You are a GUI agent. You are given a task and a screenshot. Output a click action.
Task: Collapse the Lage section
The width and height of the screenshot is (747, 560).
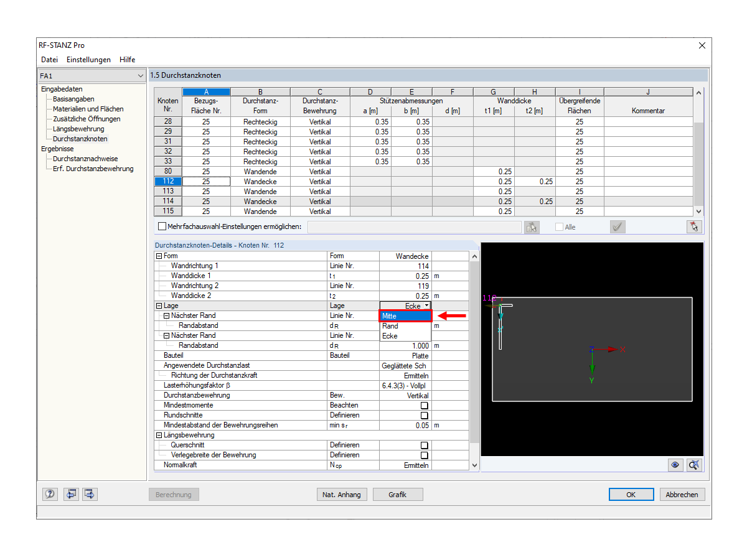point(159,306)
